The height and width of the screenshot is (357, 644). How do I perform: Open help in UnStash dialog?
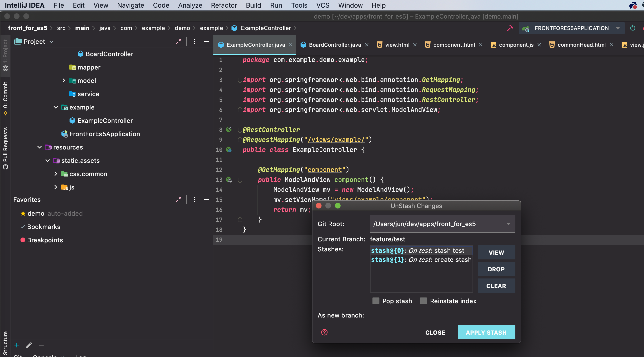324,332
